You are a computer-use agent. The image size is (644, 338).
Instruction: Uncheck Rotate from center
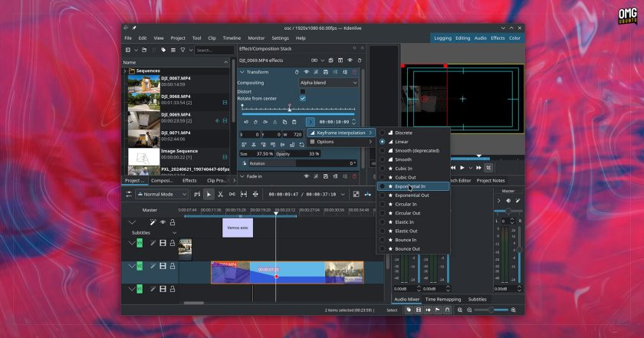click(303, 99)
